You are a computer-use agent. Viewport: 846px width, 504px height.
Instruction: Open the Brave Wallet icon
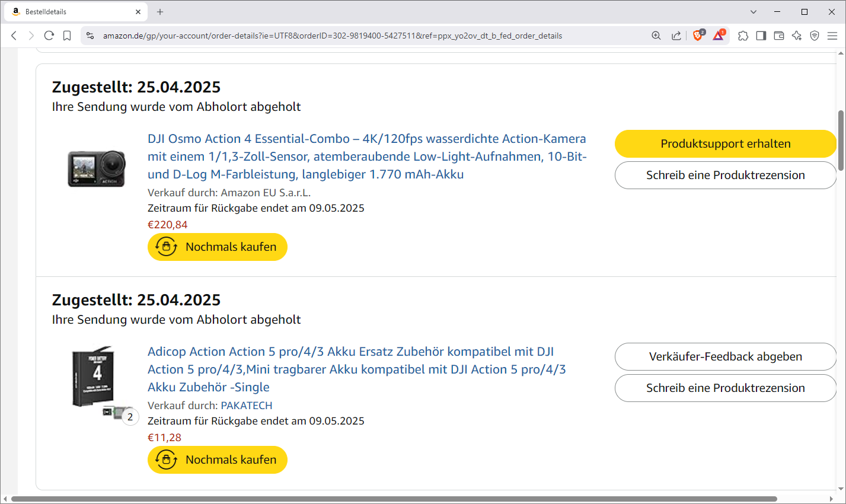click(x=779, y=36)
